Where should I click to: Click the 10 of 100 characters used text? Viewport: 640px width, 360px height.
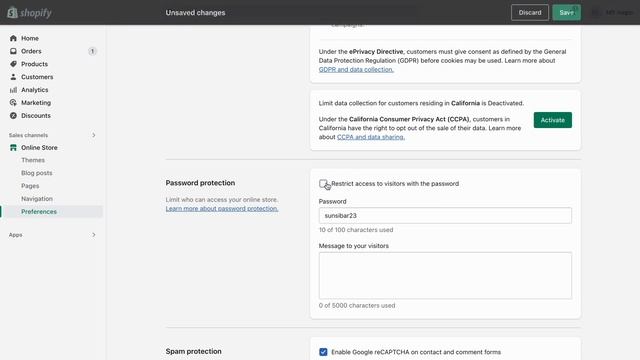356,230
